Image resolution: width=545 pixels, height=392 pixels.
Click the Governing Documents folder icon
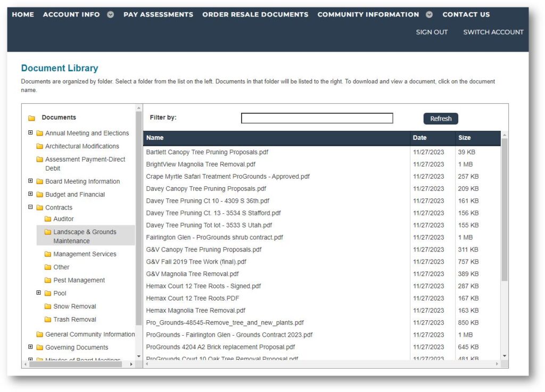tap(39, 347)
